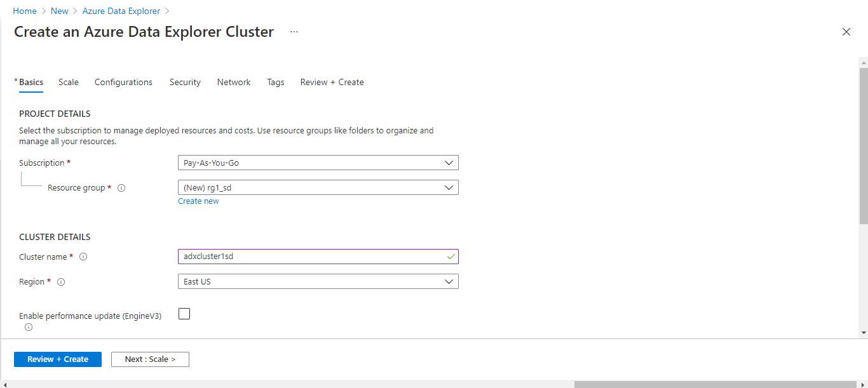Click the vertical scrollbar thumb

(x=864, y=145)
